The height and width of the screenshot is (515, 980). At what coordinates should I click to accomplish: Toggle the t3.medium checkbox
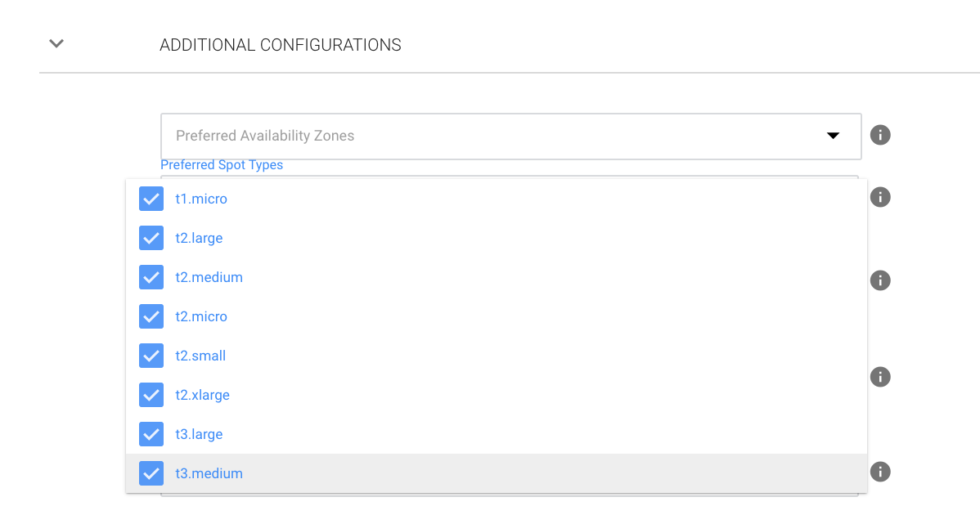(151, 473)
